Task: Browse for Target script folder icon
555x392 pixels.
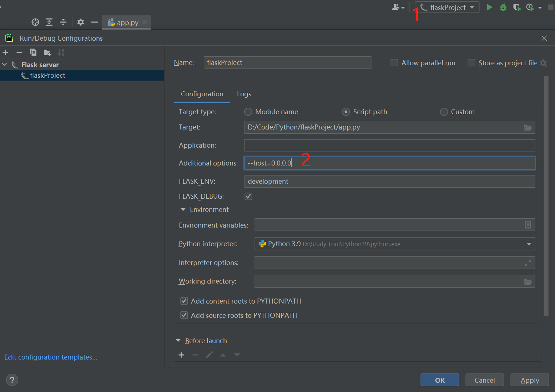Action: [528, 128]
